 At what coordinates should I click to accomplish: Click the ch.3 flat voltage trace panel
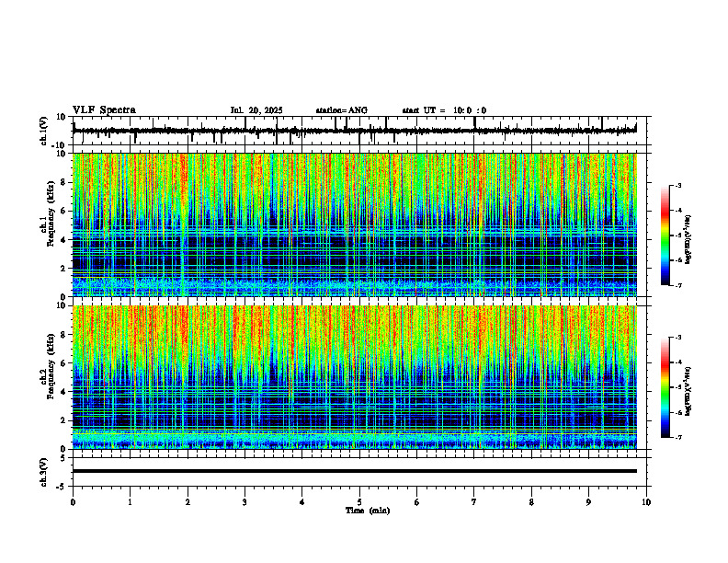(x=359, y=472)
